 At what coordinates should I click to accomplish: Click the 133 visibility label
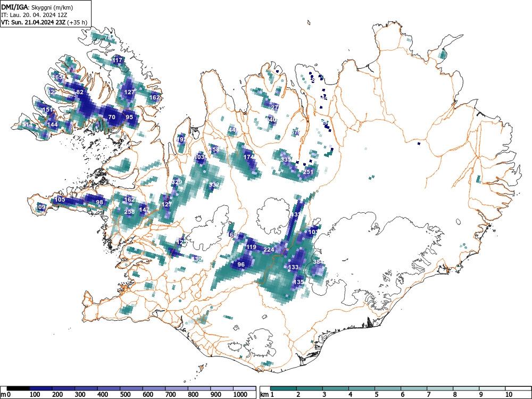click(293, 267)
